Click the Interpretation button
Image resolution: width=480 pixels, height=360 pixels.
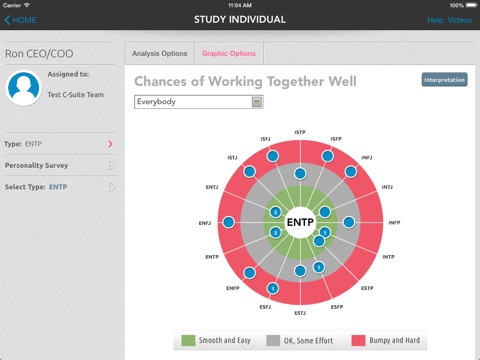pos(444,80)
